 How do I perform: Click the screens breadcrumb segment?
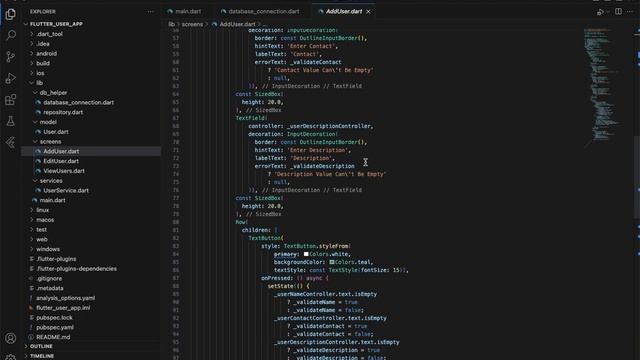[x=192, y=24]
